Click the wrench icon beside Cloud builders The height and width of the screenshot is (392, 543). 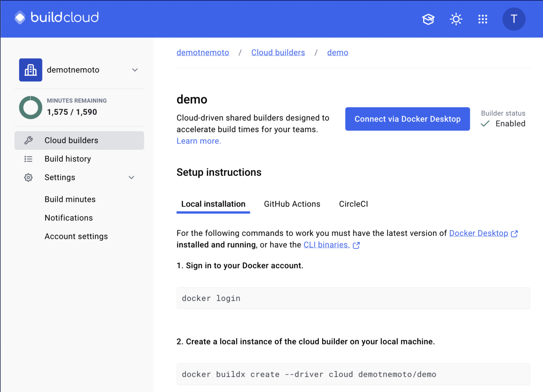click(x=28, y=140)
